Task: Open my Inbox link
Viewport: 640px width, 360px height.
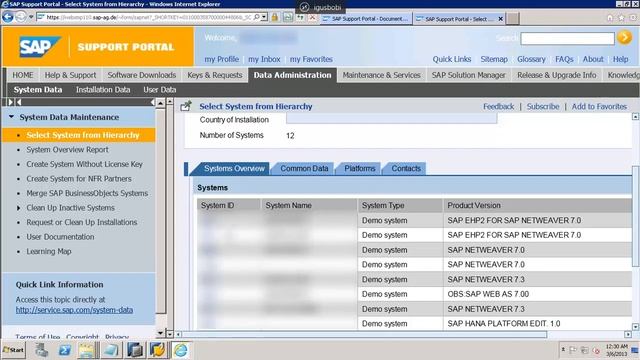Action: tap(264, 59)
